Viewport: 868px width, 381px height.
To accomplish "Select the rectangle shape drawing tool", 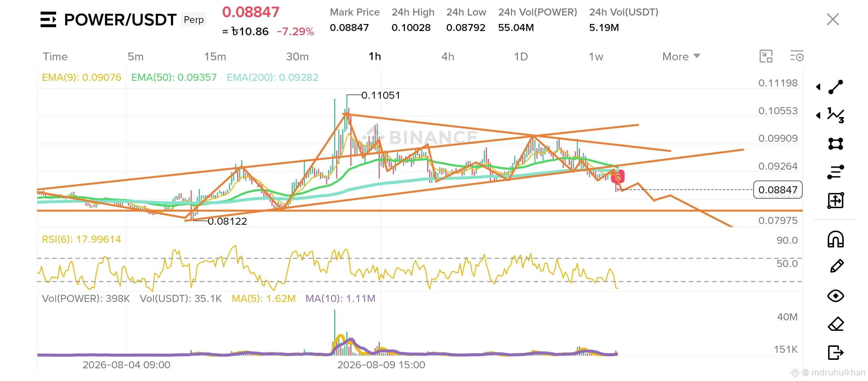I will tap(836, 144).
